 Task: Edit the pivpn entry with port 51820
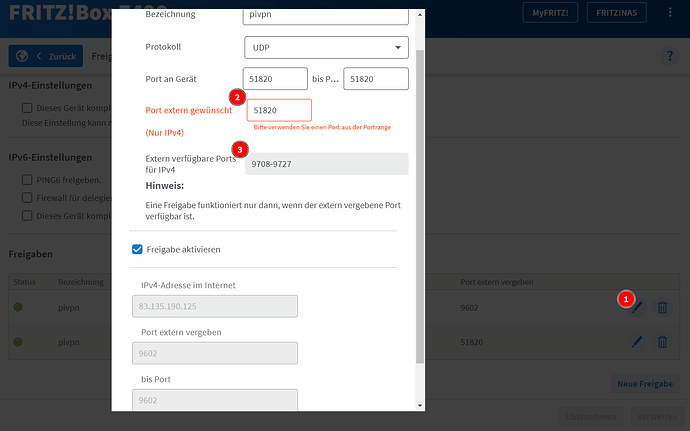pyautogui.click(x=636, y=342)
